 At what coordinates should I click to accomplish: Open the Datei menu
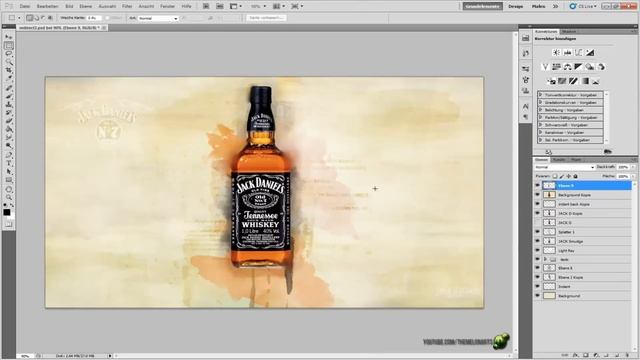[24, 6]
